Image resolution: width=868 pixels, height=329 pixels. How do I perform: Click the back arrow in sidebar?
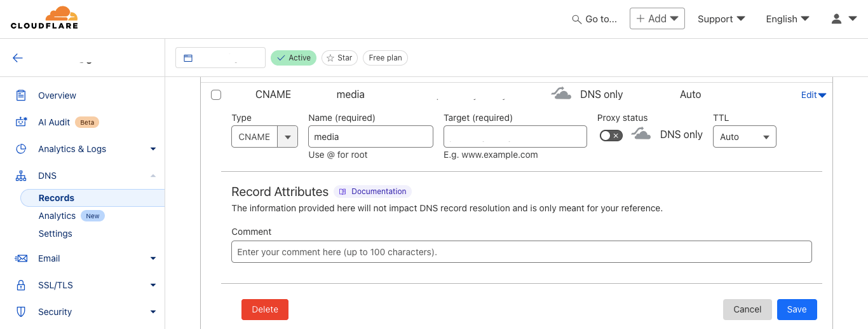[18, 58]
